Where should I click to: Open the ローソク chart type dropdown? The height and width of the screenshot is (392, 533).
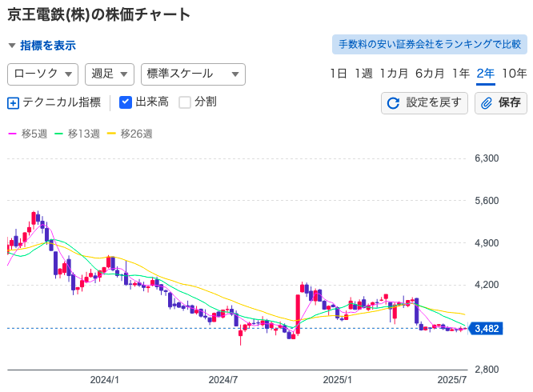(43, 74)
